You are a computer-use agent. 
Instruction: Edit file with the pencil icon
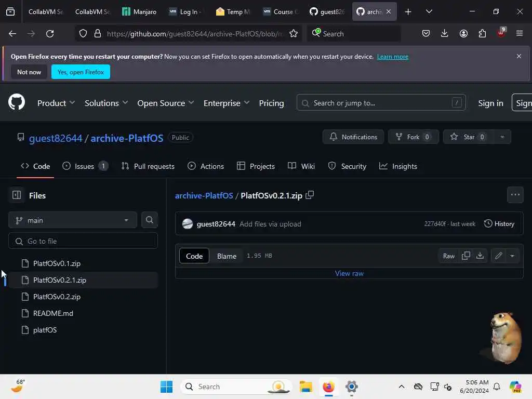498,256
